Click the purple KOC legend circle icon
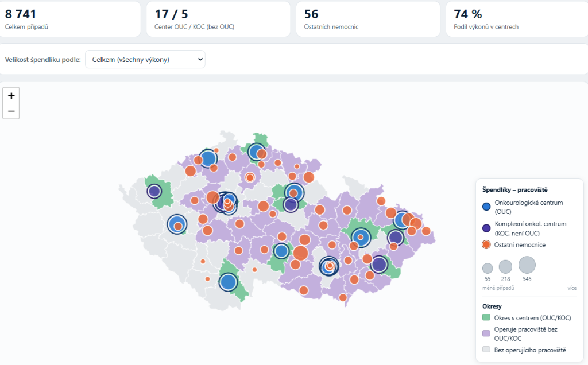Screen dimensions: 588x365 [486, 228]
